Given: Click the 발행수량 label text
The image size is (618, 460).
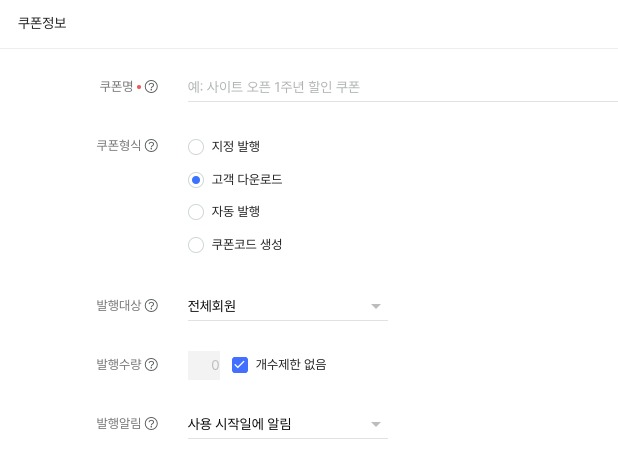Looking at the screenshot, I should click(x=111, y=365).
